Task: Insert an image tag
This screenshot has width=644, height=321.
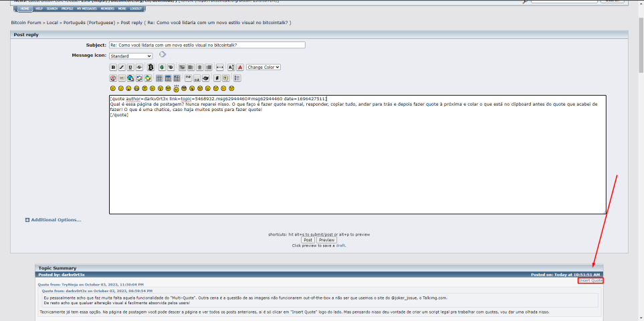Action: (x=122, y=78)
